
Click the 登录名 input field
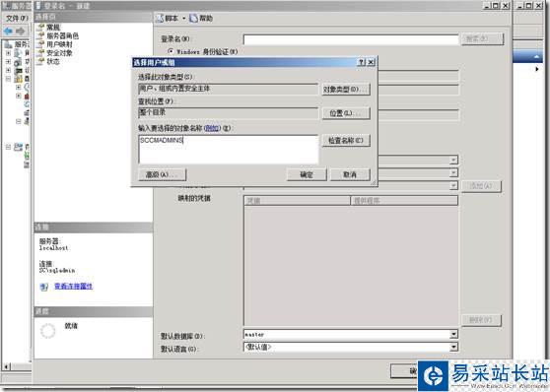click(351, 39)
